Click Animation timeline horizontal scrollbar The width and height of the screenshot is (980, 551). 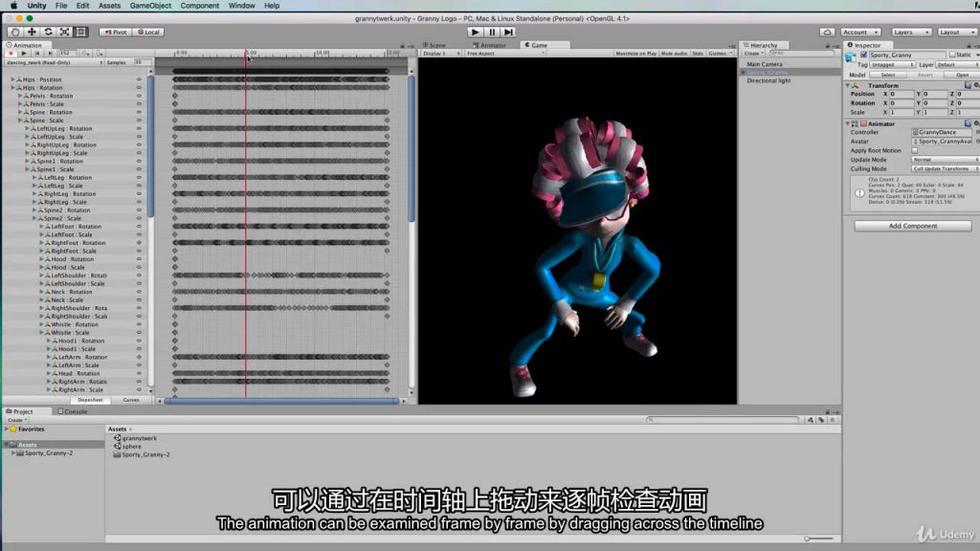281,401
